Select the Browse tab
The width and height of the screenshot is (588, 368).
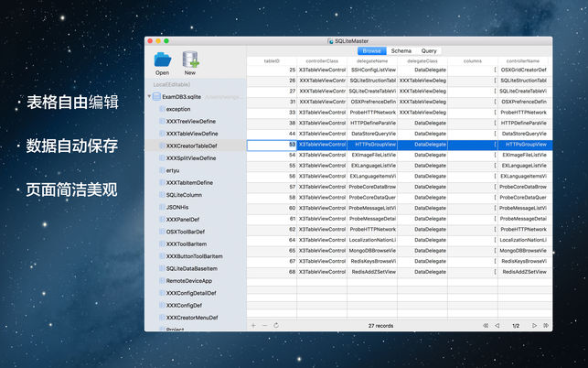click(x=369, y=50)
